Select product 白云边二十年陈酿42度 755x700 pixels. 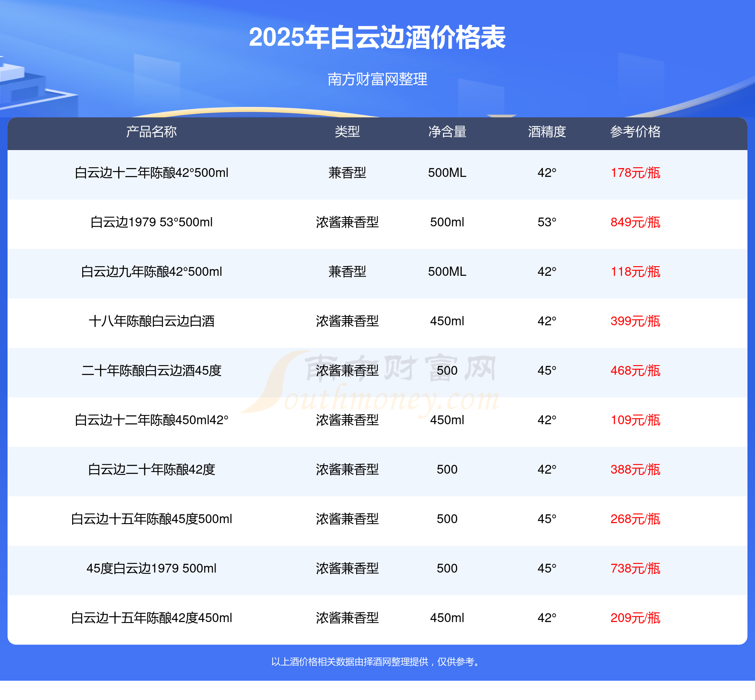(x=151, y=469)
